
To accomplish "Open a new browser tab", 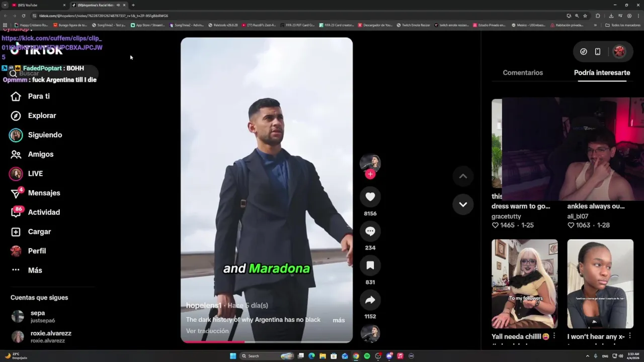I will point(133,5).
